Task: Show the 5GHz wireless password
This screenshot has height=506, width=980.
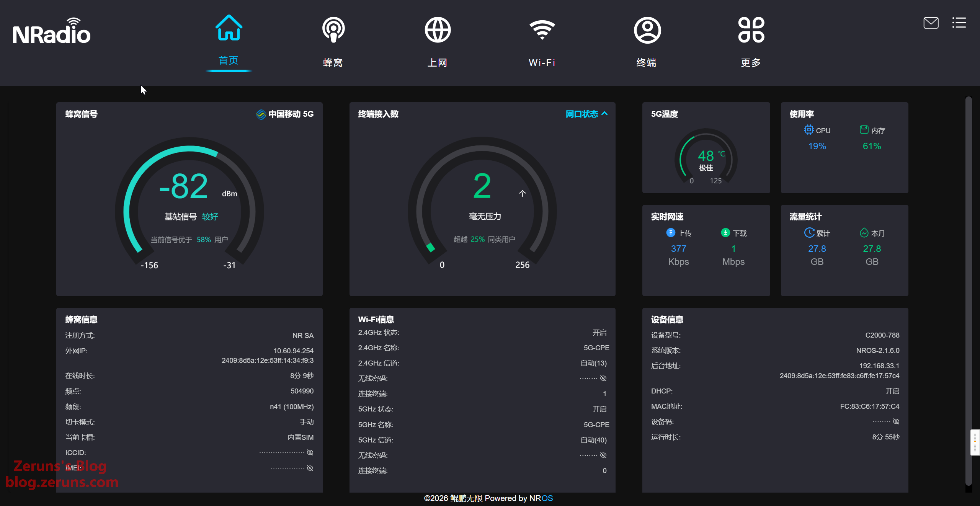Action: click(603, 455)
